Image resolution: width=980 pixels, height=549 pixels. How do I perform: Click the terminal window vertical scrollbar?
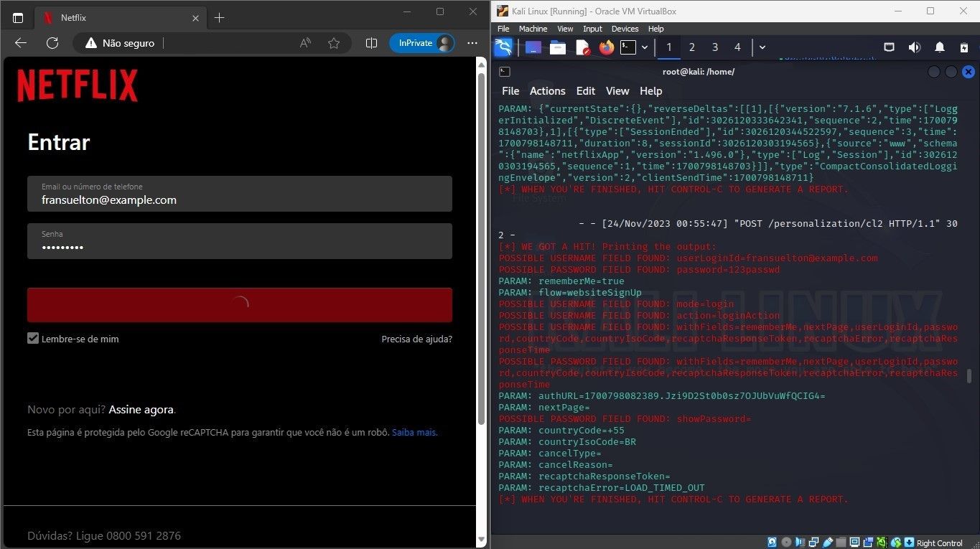[x=969, y=376]
